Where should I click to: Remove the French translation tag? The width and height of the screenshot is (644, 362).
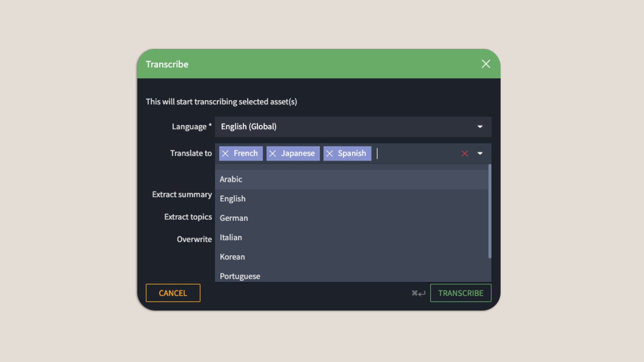225,153
